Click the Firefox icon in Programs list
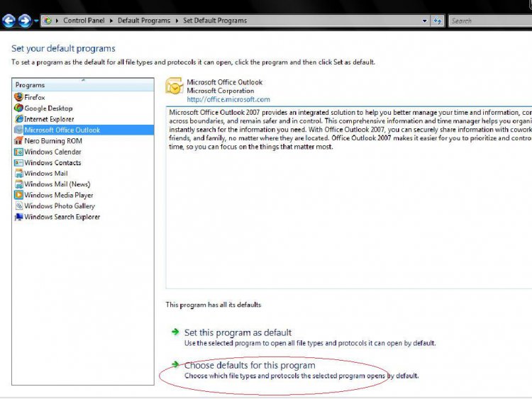This screenshot has height=399, width=532. [18, 97]
